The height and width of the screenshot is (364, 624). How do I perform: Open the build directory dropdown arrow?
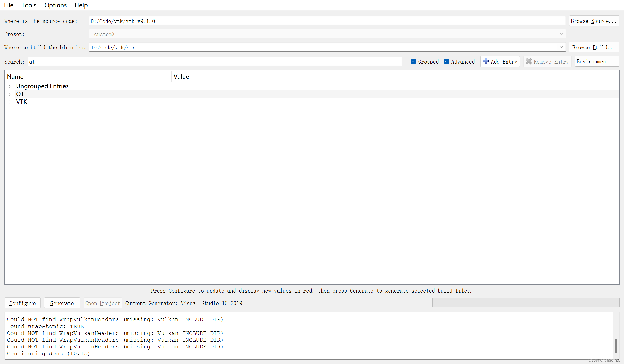(561, 47)
